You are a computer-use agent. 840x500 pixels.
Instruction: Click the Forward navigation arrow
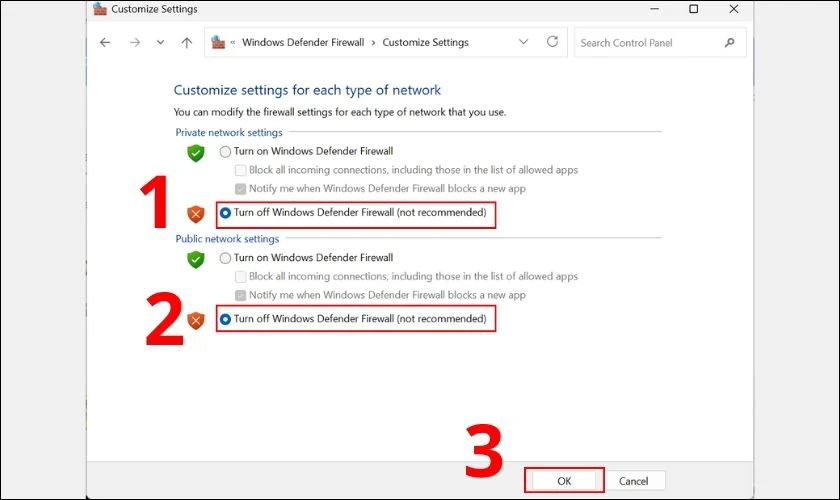134,42
